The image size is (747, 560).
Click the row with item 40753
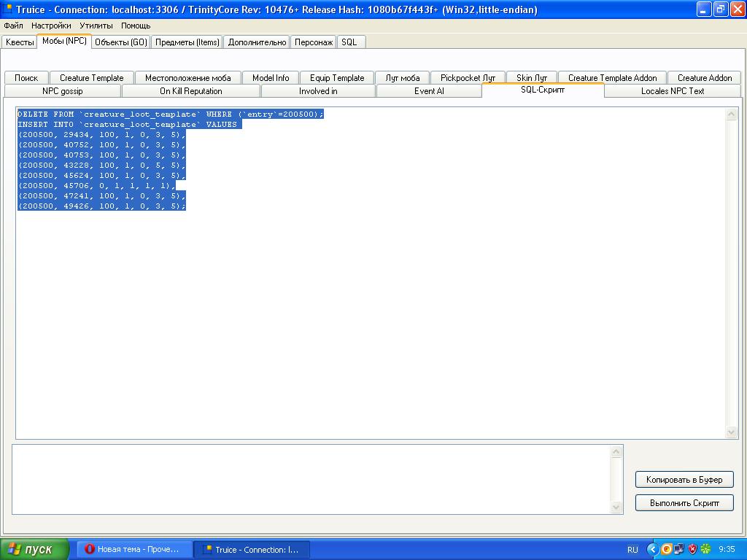pyautogui.click(x=101, y=155)
